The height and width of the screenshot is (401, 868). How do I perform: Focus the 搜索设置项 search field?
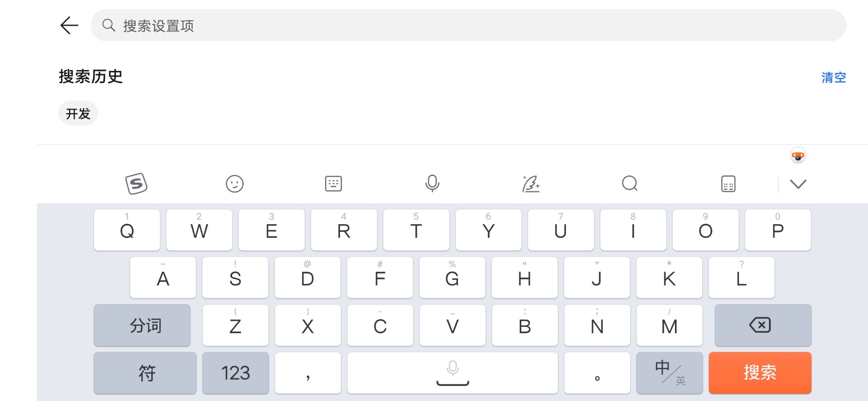coord(468,25)
